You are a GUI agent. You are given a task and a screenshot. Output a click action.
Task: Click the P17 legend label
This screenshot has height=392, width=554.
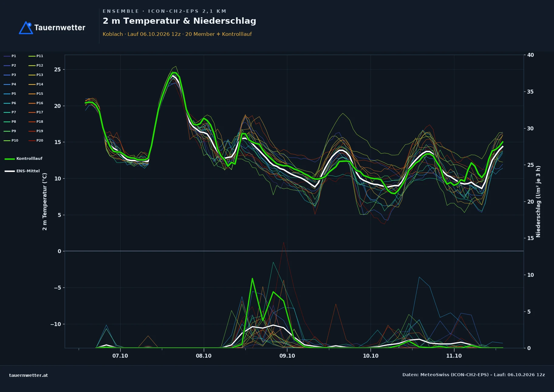click(40, 112)
